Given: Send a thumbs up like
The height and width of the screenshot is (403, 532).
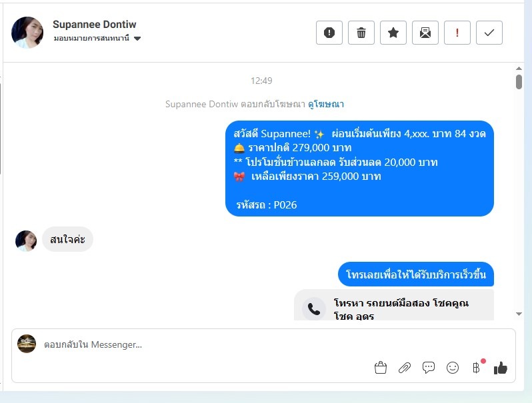Looking at the screenshot, I should pyautogui.click(x=501, y=368).
